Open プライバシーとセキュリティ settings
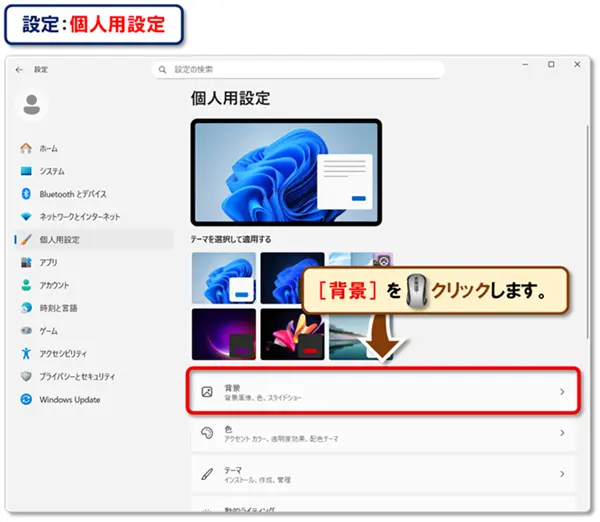The image size is (600, 522). [93, 376]
